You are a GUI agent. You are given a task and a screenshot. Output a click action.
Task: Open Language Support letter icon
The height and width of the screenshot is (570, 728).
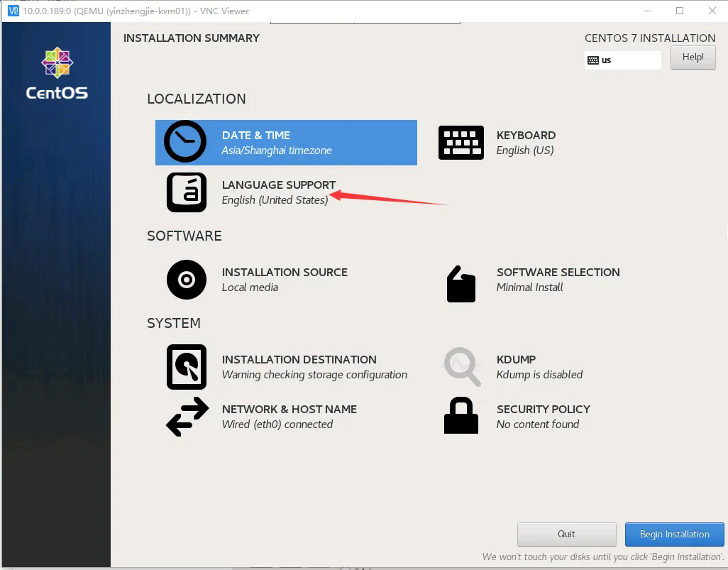(x=187, y=192)
